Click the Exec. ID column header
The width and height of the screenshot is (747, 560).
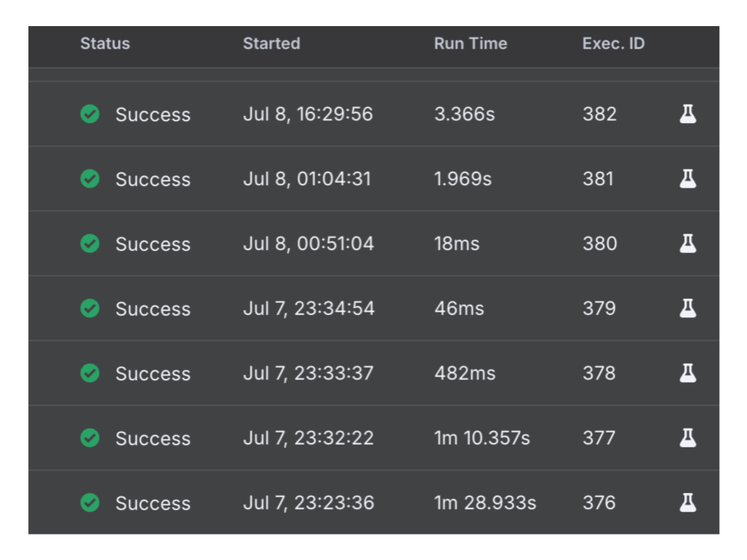pyautogui.click(x=613, y=44)
